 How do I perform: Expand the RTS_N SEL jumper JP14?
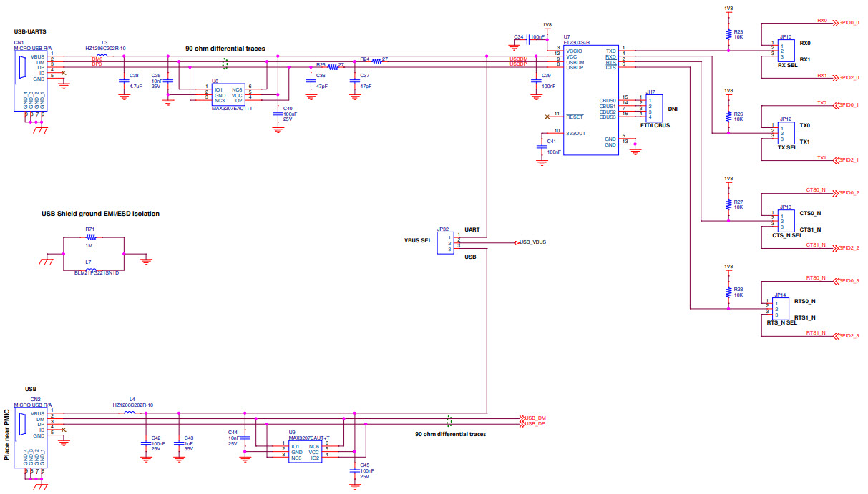pyautogui.click(x=780, y=307)
